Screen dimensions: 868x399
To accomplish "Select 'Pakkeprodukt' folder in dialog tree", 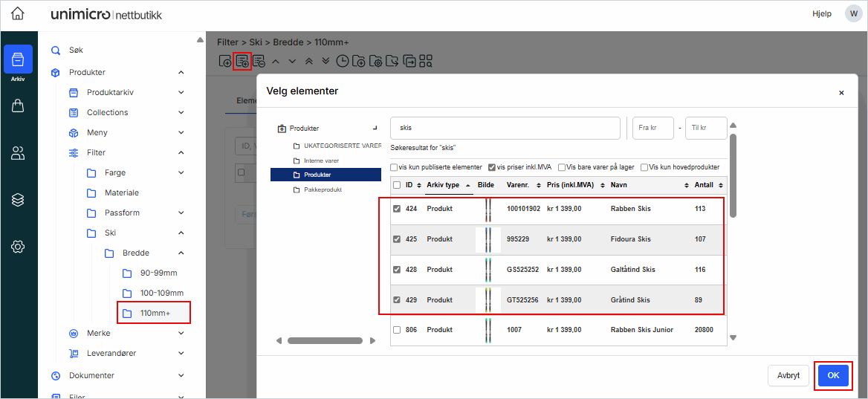I will (322, 189).
